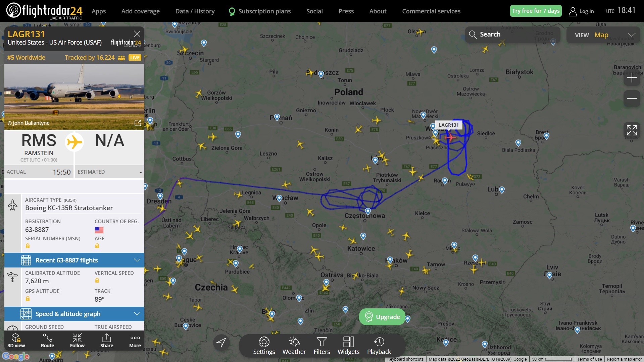Open the Weather layers

(x=294, y=346)
